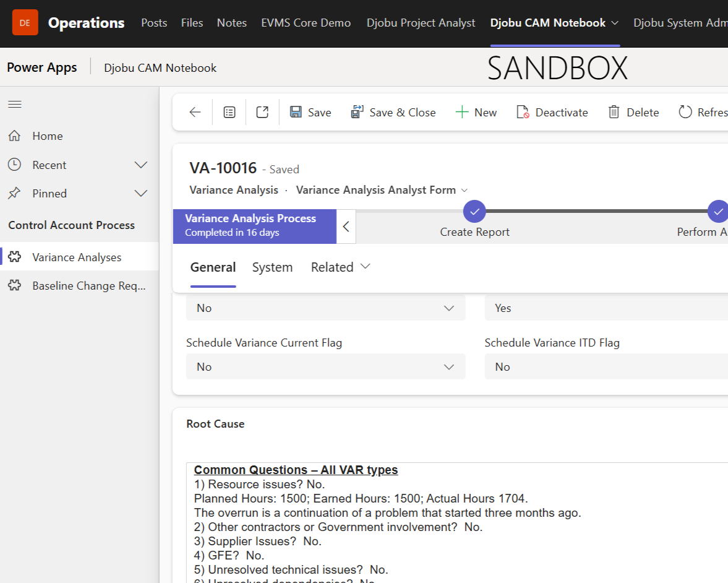Click the Delete button label
Image resolution: width=728 pixels, height=583 pixels.
pyautogui.click(x=643, y=113)
